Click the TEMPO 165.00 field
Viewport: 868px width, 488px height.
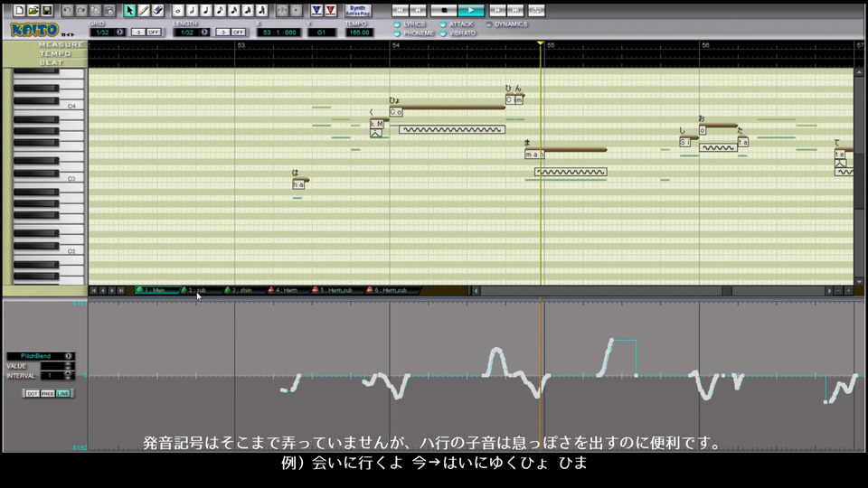point(359,33)
